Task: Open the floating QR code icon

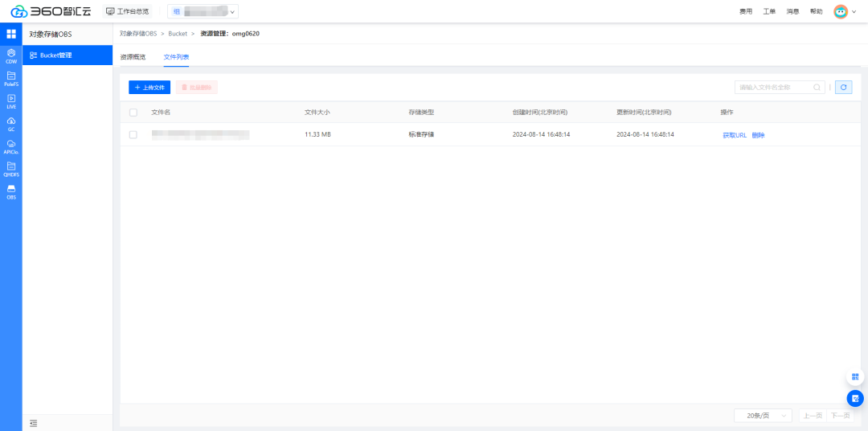Action: pos(855,376)
